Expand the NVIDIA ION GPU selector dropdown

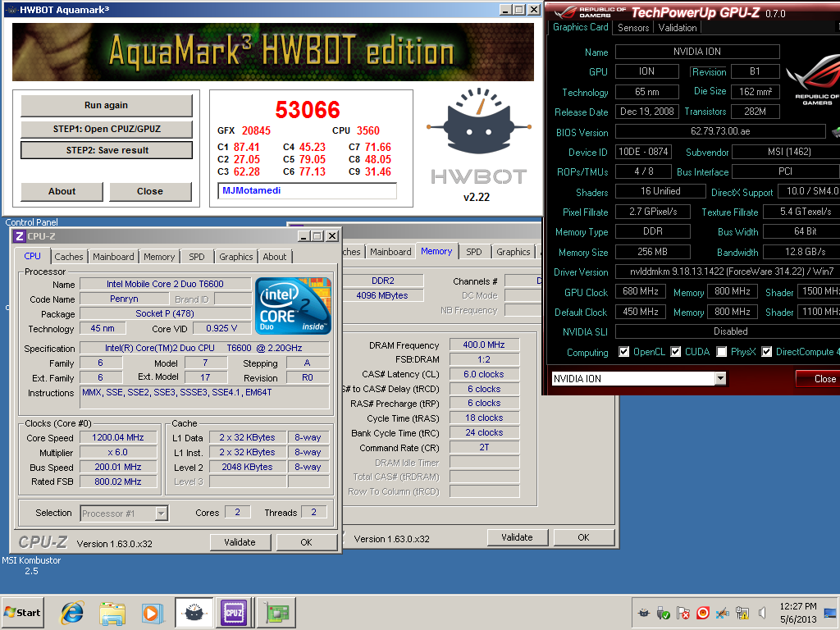720,379
